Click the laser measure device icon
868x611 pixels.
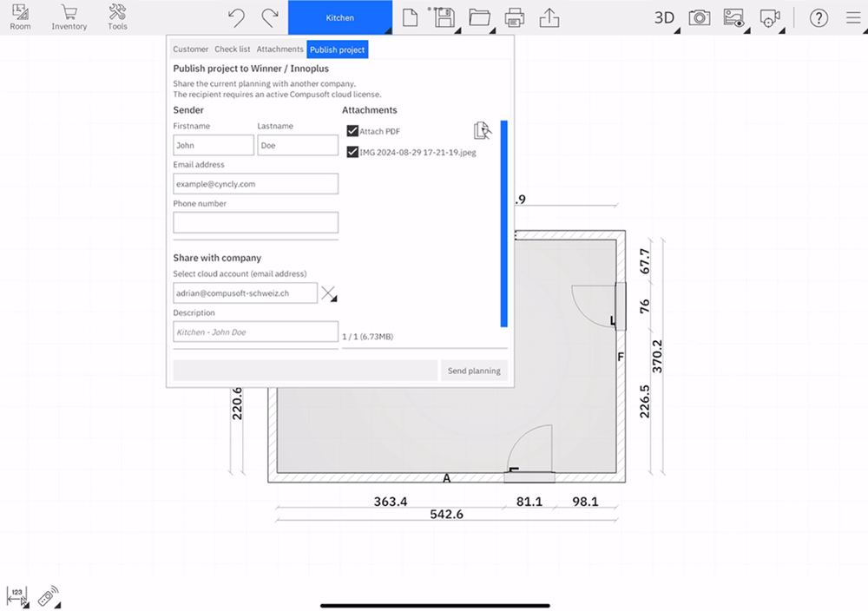coord(48,596)
